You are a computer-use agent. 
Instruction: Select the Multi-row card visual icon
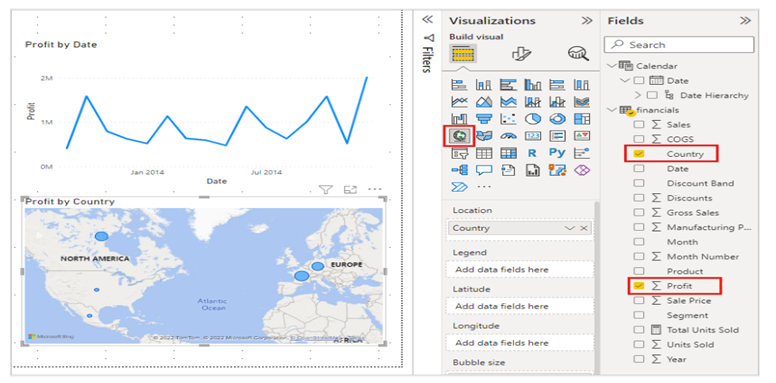(x=557, y=136)
